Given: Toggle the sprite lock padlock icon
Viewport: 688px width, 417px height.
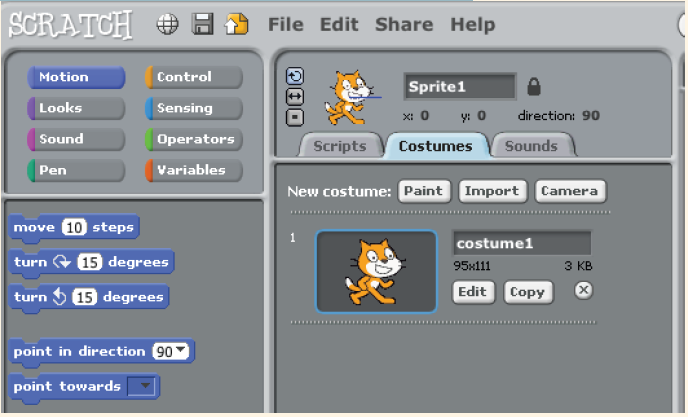Looking at the screenshot, I should pyautogui.click(x=534, y=86).
